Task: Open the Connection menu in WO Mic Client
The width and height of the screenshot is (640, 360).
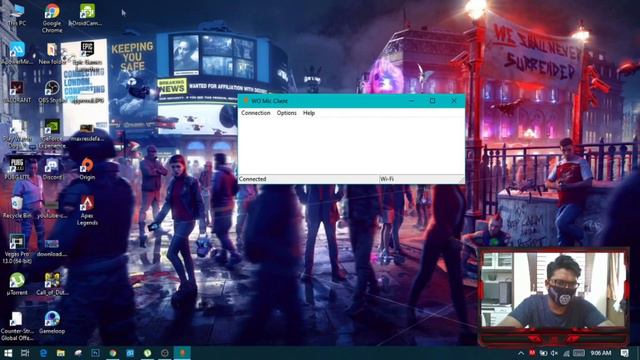Action: click(256, 113)
